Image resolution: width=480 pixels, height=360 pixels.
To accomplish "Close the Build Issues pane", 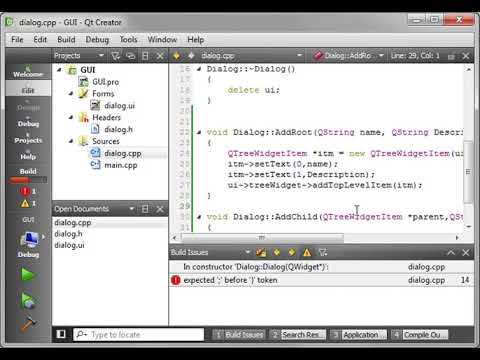I will 466,252.
